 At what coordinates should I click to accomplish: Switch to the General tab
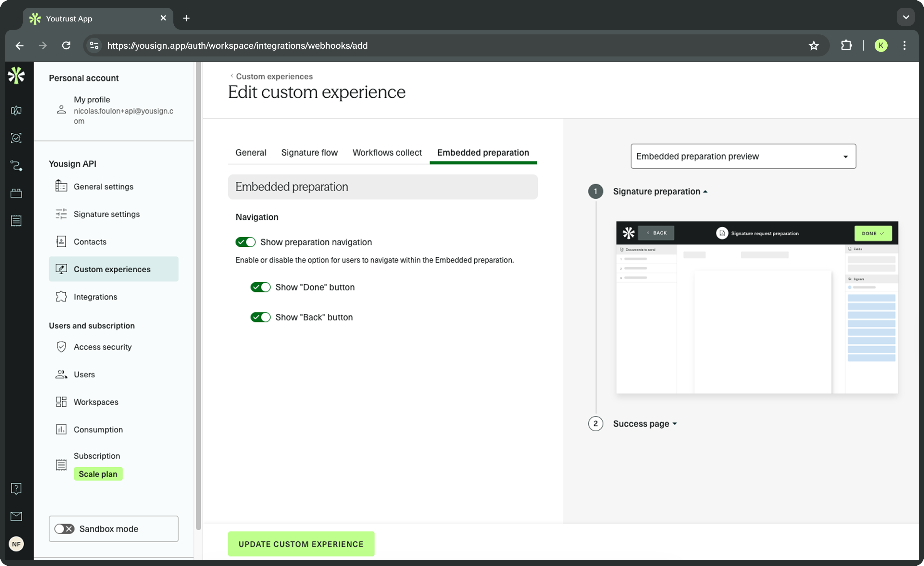point(251,153)
